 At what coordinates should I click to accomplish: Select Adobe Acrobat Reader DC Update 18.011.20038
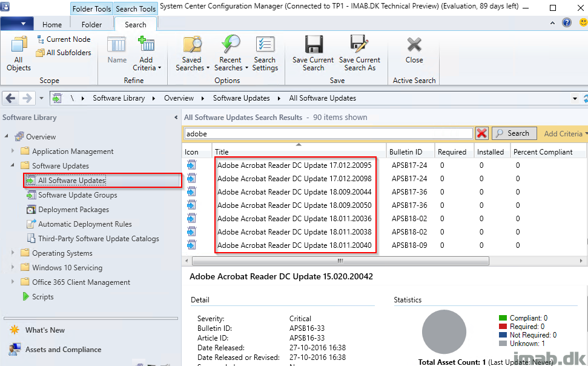click(x=294, y=232)
